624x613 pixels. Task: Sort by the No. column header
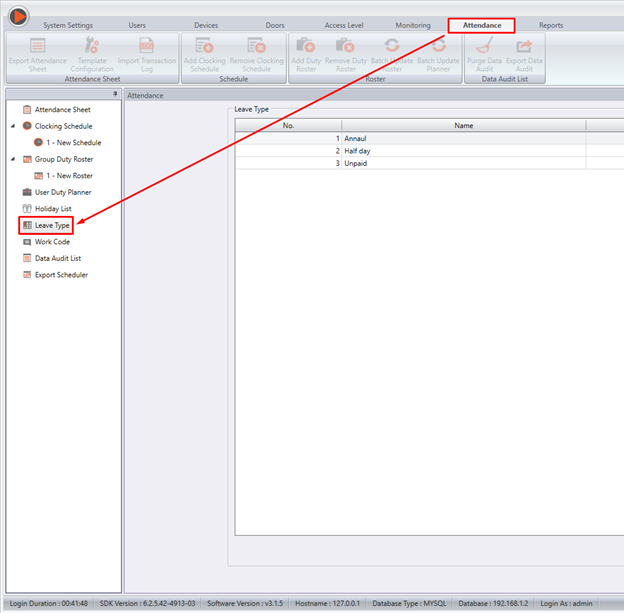click(x=288, y=125)
